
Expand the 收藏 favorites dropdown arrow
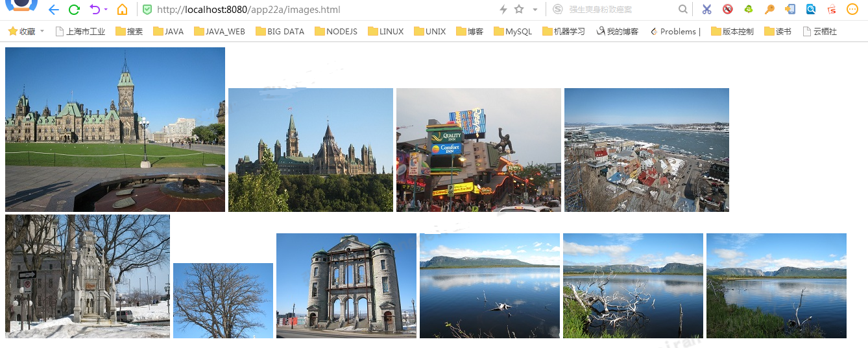pyautogui.click(x=42, y=31)
